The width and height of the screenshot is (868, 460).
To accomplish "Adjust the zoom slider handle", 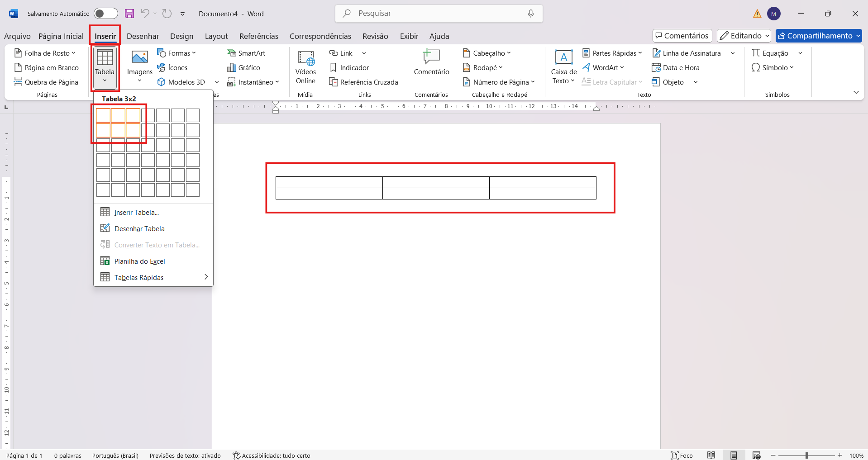I will tap(807, 455).
